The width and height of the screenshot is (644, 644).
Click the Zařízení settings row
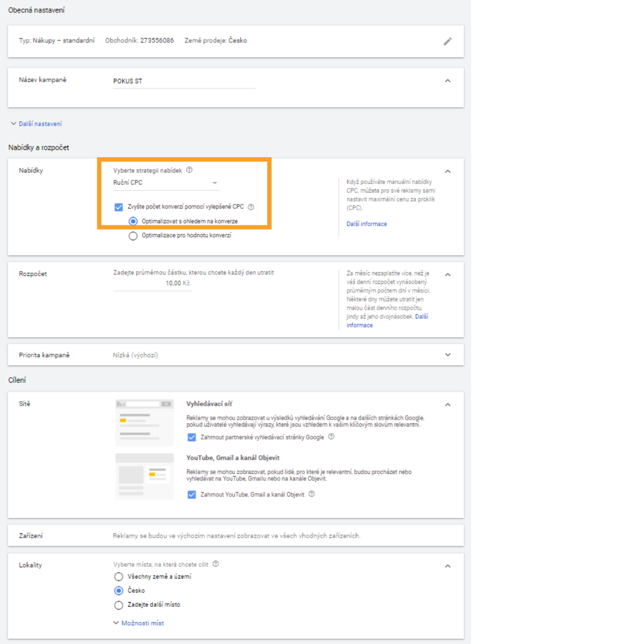click(236, 536)
